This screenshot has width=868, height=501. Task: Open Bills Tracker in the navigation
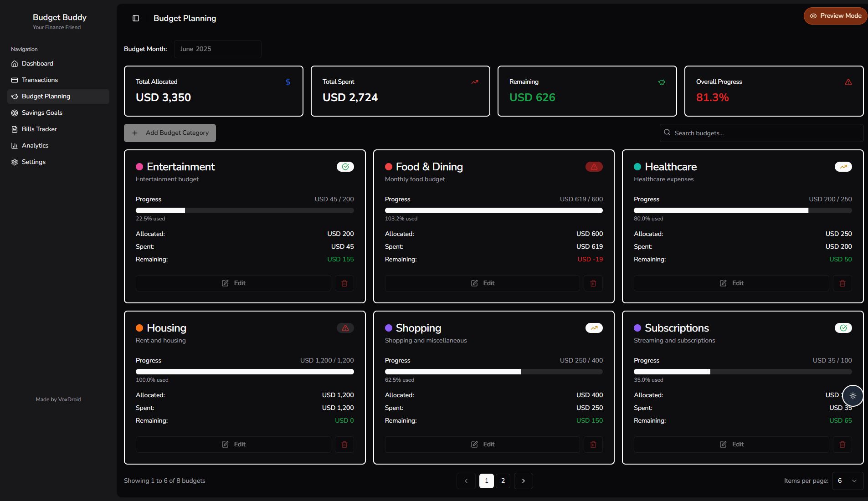tap(39, 129)
